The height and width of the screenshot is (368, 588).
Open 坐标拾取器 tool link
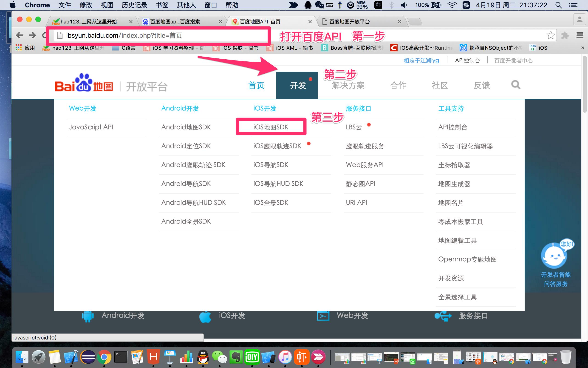tap(454, 165)
